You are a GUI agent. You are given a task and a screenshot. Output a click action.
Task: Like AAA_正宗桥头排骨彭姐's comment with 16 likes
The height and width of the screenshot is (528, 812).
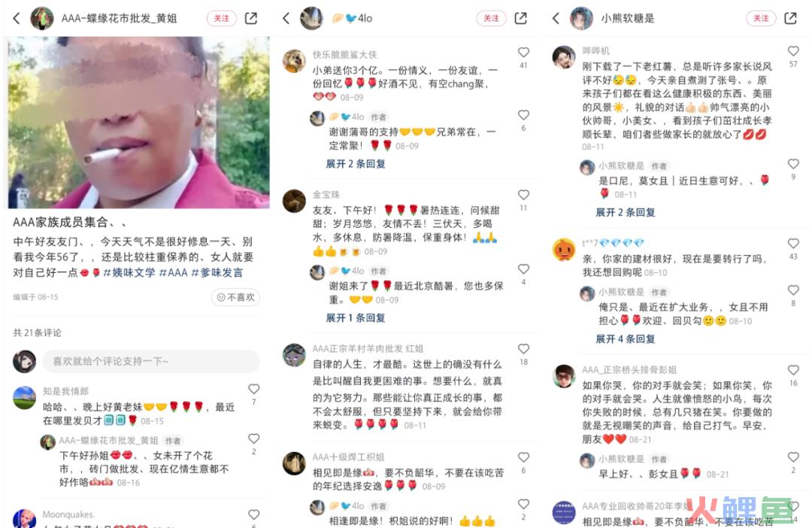pyautogui.click(x=793, y=370)
